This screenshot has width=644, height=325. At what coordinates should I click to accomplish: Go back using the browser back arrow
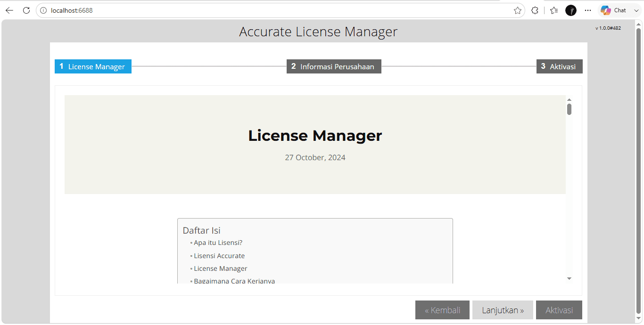[x=9, y=10]
